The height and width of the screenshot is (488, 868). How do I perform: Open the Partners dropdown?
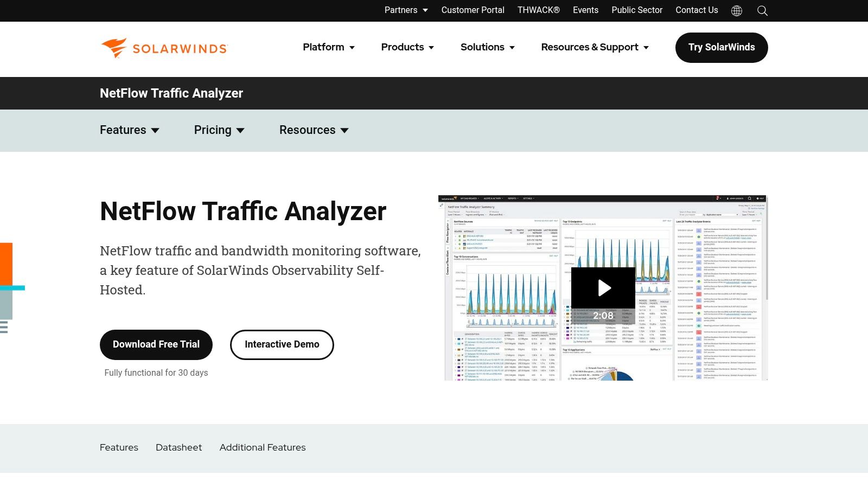pyautogui.click(x=405, y=10)
